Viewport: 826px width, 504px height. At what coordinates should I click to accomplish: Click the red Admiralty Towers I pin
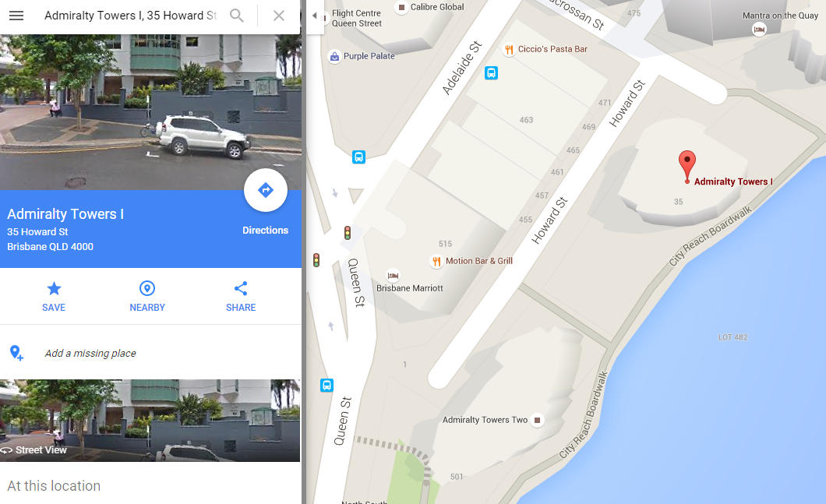coord(687,167)
